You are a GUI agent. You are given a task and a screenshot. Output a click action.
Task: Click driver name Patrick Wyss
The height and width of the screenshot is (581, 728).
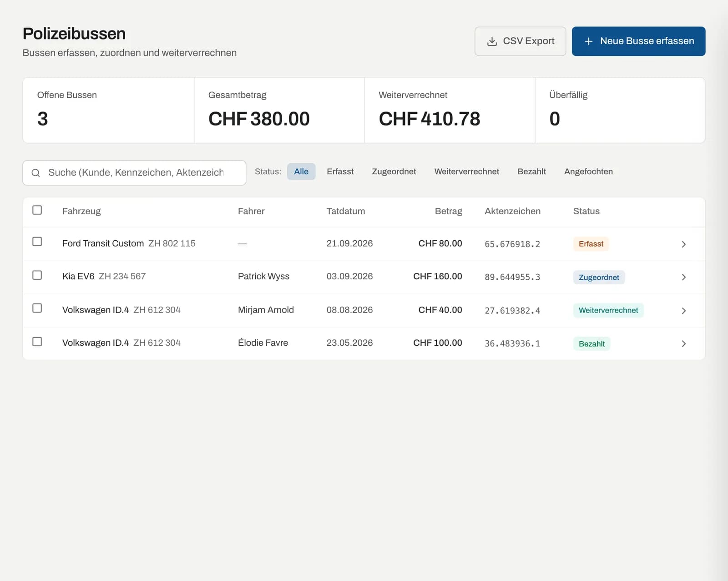click(263, 276)
